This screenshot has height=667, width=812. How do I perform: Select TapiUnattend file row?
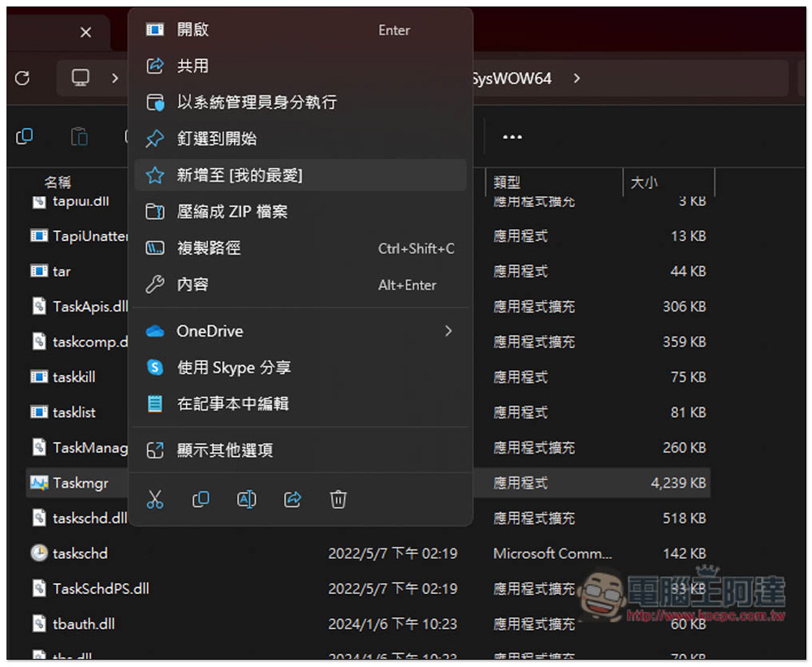coord(368,236)
